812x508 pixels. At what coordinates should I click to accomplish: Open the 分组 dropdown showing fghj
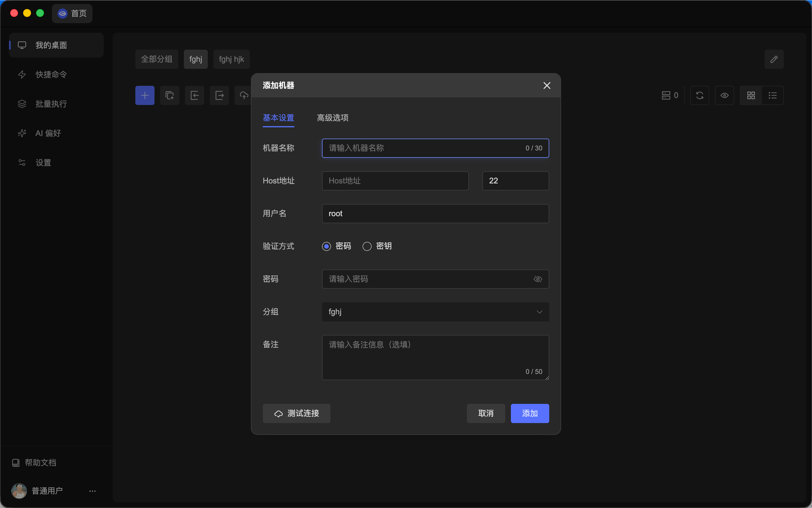pyautogui.click(x=436, y=312)
